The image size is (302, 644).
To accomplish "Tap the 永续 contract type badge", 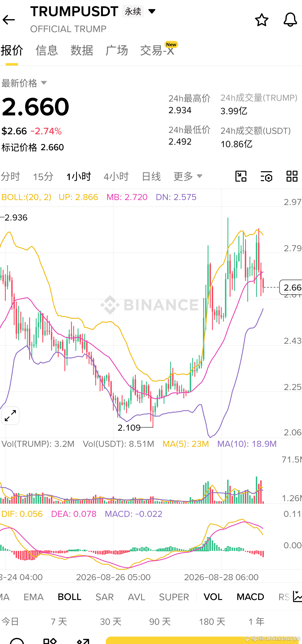I will click(x=133, y=11).
